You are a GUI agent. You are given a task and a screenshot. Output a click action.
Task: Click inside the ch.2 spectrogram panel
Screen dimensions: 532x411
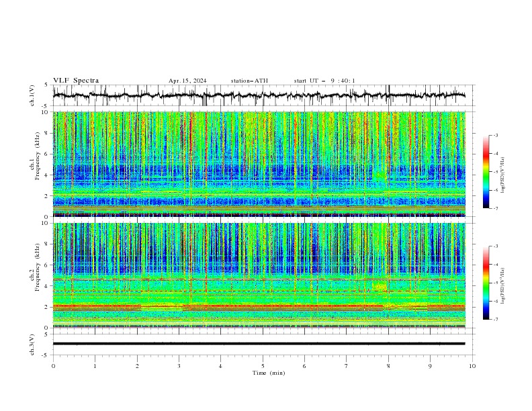(x=259, y=275)
